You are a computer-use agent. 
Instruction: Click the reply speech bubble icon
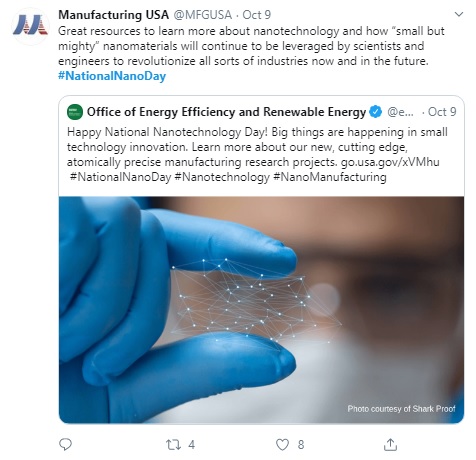point(65,444)
